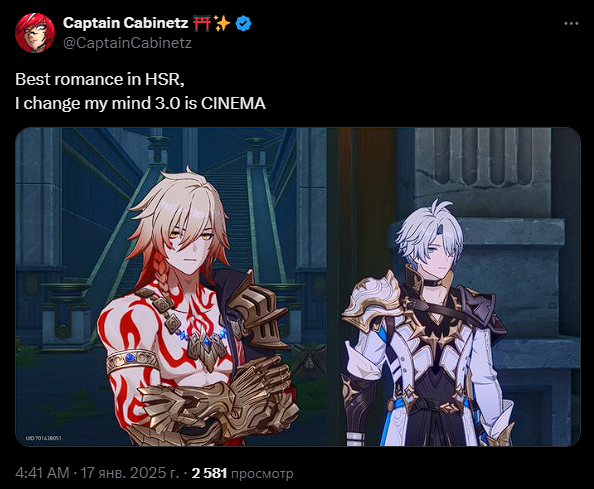Click the staircase in the image background

click(235, 212)
